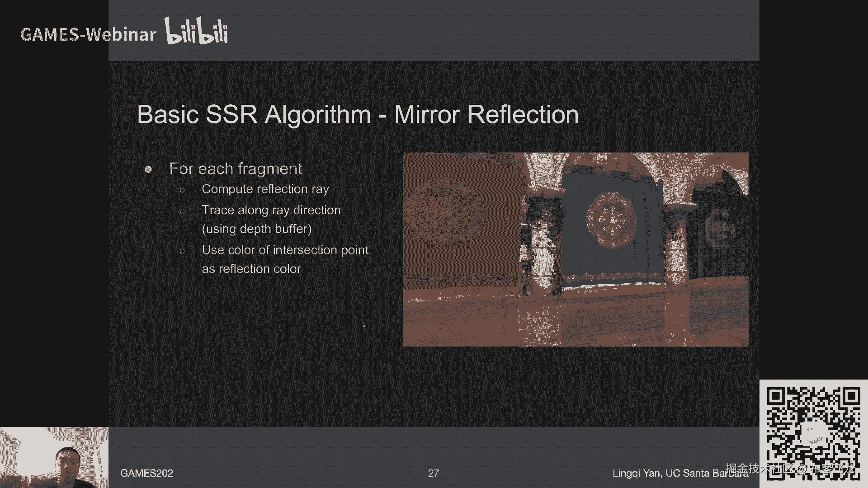Click the Sponza reflection render image
This screenshot has height=488, width=868.
[576, 249]
